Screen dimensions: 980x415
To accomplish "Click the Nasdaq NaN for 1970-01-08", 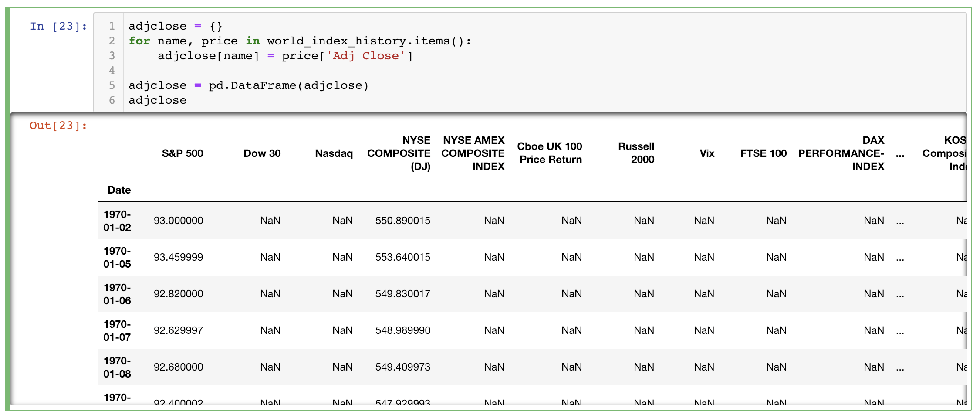I will pos(343,367).
